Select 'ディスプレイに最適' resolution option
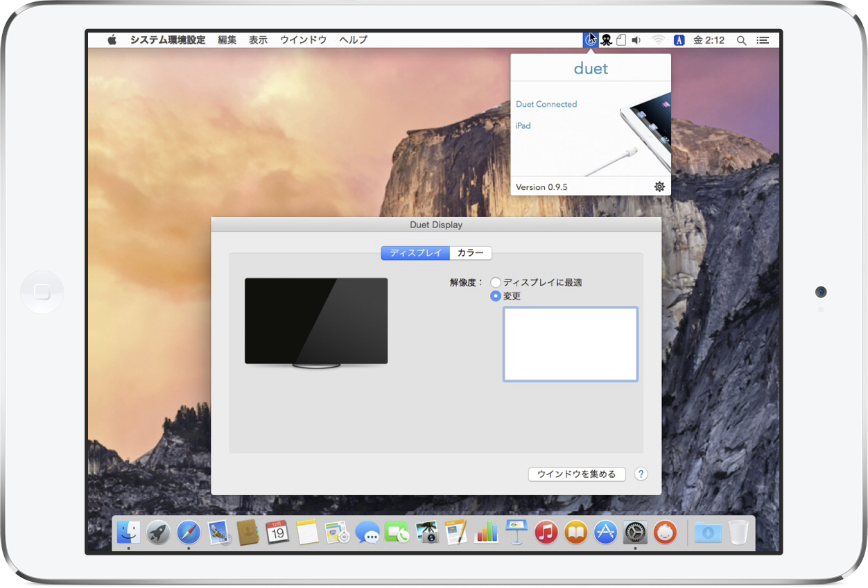Viewport: 868px width, 588px height. coord(496,282)
